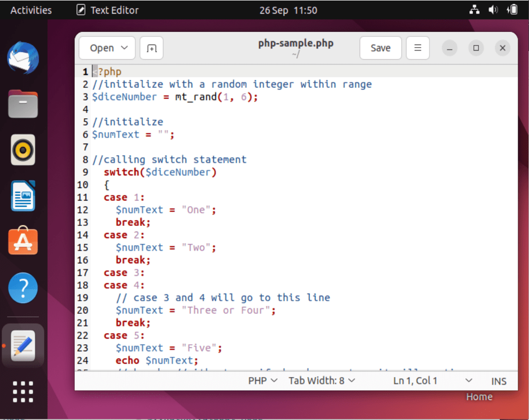Open the Help application
The height and width of the screenshot is (420, 529).
pyautogui.click(x=23, y=287)
